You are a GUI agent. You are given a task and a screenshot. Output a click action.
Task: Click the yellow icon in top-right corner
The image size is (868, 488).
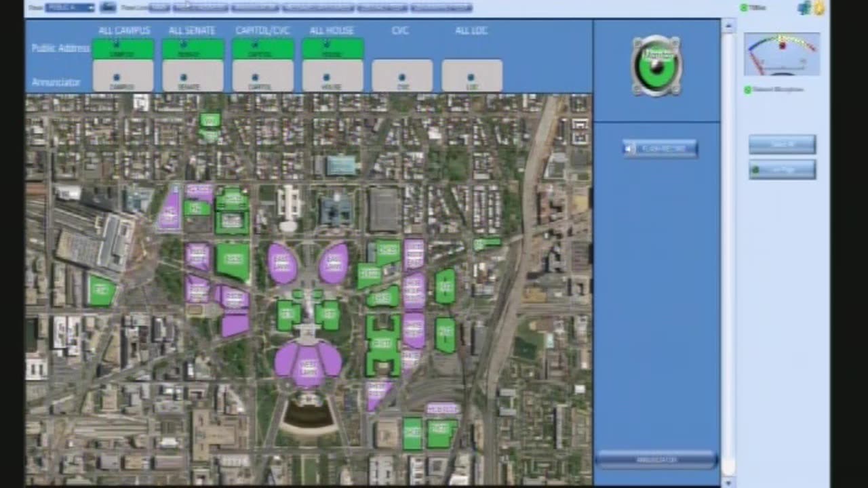[819, 7]
